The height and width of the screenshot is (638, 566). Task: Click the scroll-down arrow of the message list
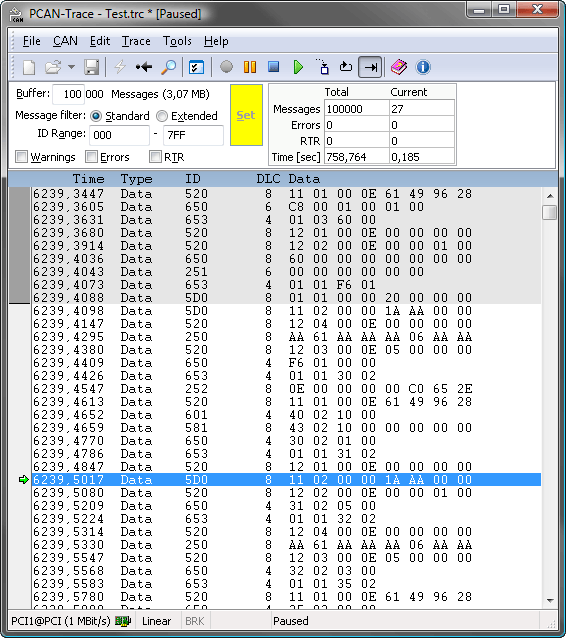tap(550, 601)
